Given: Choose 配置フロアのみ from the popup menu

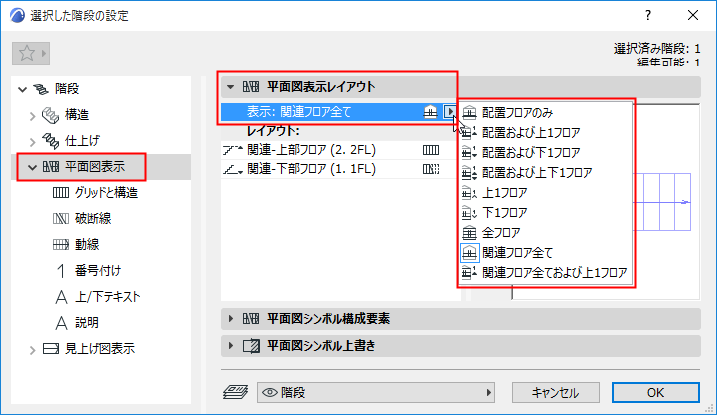Looking at the screenshot, I should coord(546,112).
